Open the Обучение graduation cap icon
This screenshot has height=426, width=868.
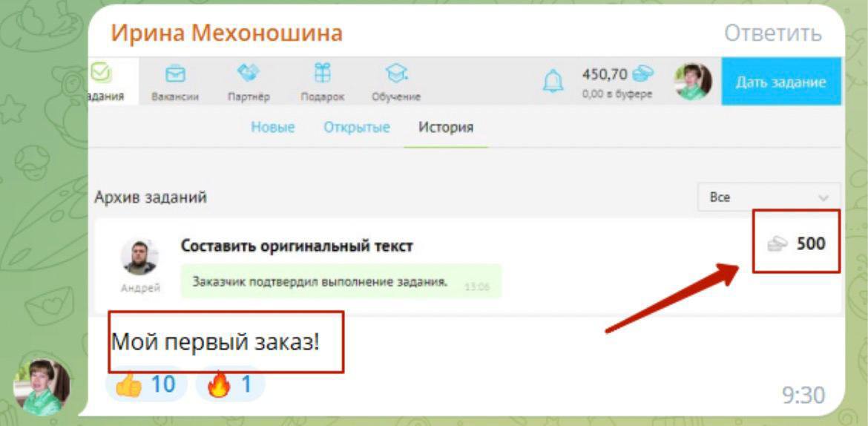396,73
